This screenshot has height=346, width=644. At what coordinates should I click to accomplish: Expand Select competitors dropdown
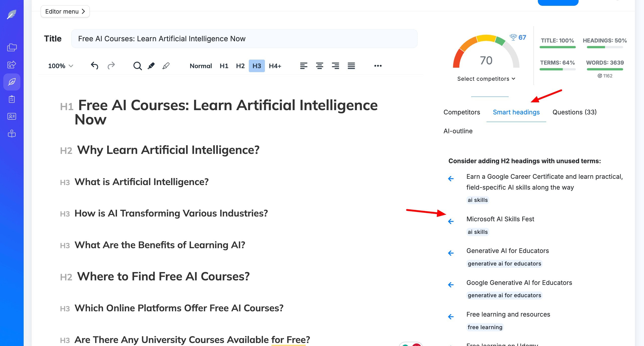(x=486, y=79)
